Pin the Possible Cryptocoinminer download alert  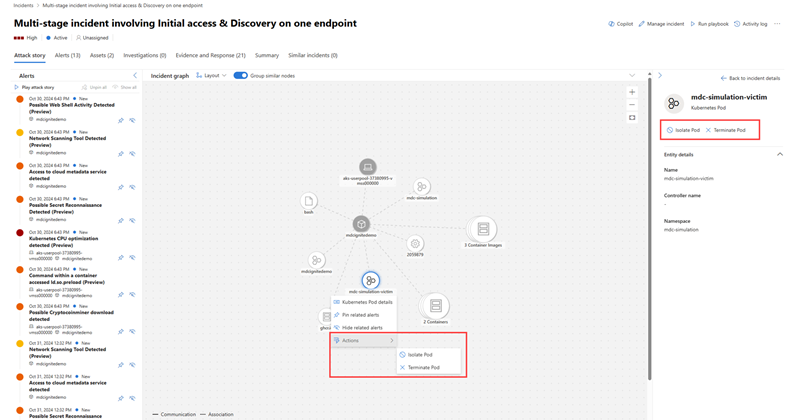click(121, 332)
